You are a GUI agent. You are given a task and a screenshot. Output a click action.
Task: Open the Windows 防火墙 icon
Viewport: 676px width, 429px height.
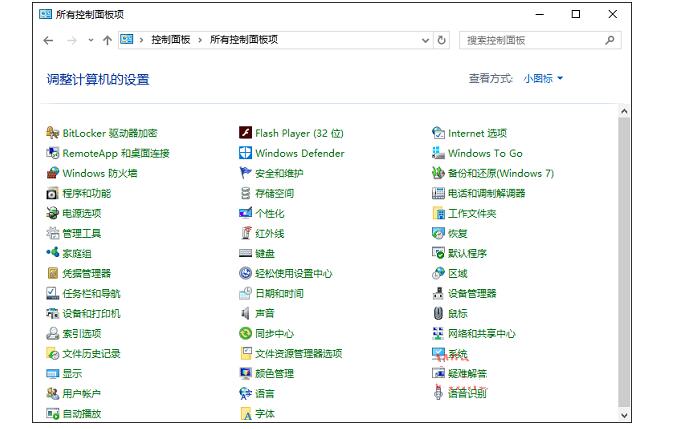point(53,173)
